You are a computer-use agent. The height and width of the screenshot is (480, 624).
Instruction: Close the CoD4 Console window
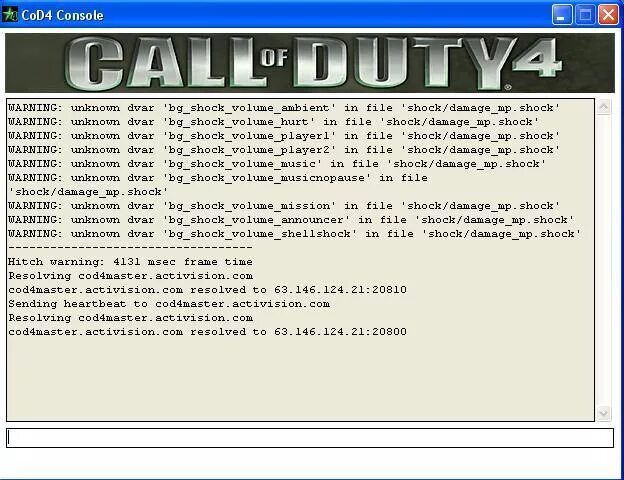point(608,15)
